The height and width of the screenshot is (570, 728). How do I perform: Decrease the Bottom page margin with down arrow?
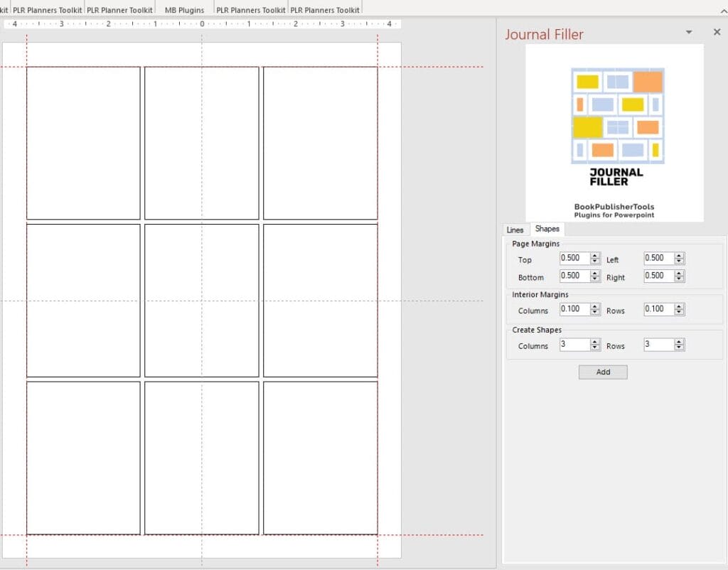(x=595, y=279)
